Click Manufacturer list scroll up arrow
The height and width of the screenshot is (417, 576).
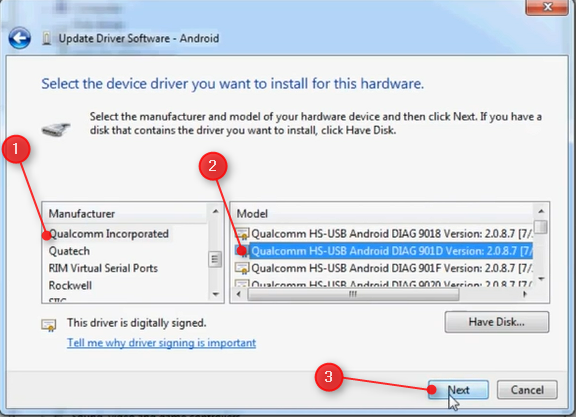[216, 211]
